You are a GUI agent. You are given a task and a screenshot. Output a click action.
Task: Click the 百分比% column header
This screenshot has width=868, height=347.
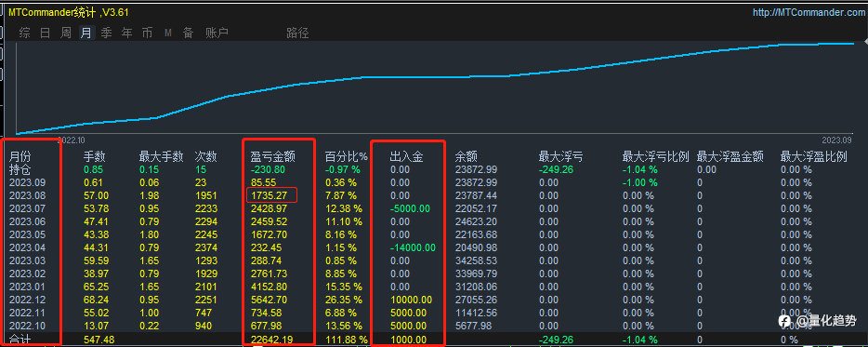[x=346, y=157]
